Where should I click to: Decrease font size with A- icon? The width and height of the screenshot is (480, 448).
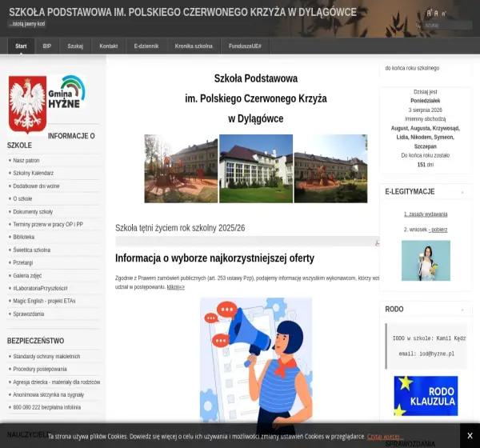(443, 14)
